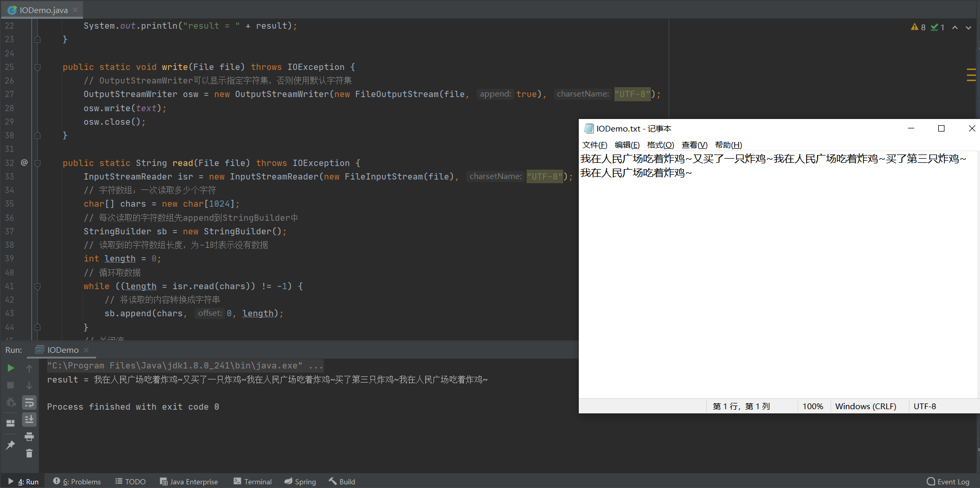Click the "UTF-8" string on line 33

coord(545,177)
